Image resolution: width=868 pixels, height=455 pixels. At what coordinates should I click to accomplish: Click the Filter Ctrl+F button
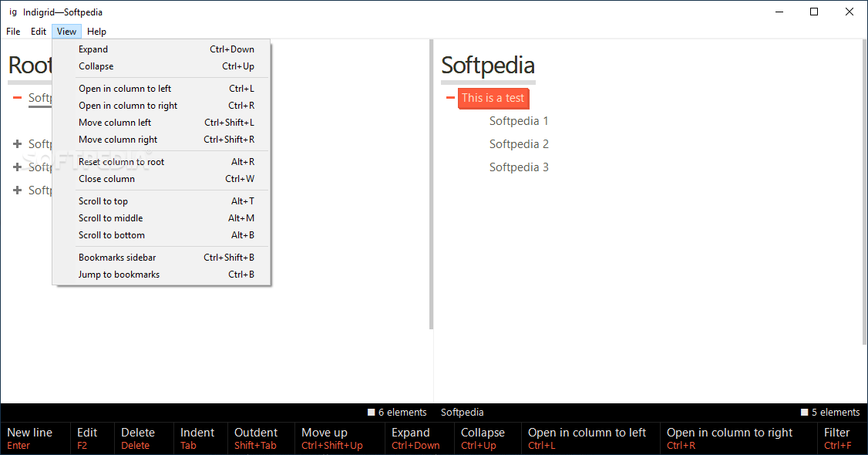click(x=842, y=438)
